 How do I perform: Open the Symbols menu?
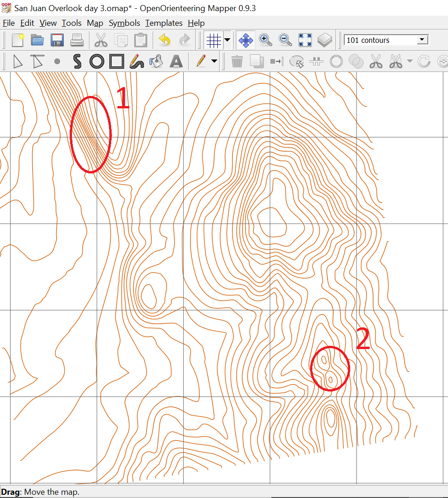click(124, 23)
